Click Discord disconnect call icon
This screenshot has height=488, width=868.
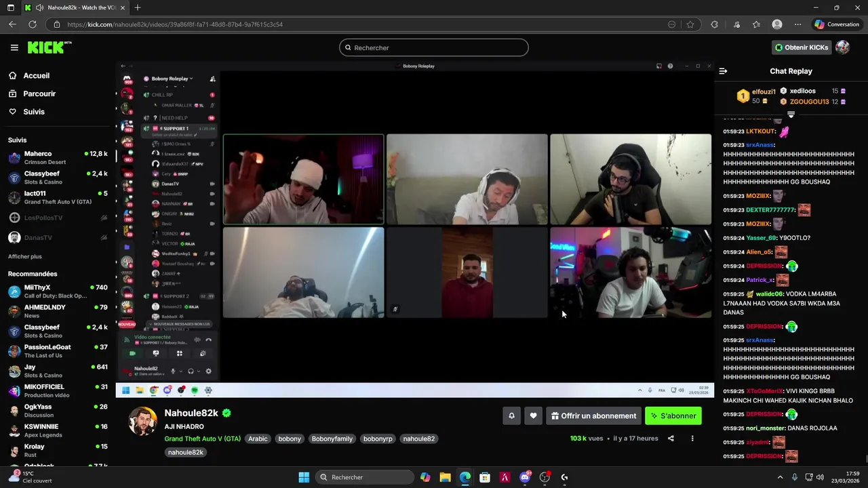click(x=209, y=340)
